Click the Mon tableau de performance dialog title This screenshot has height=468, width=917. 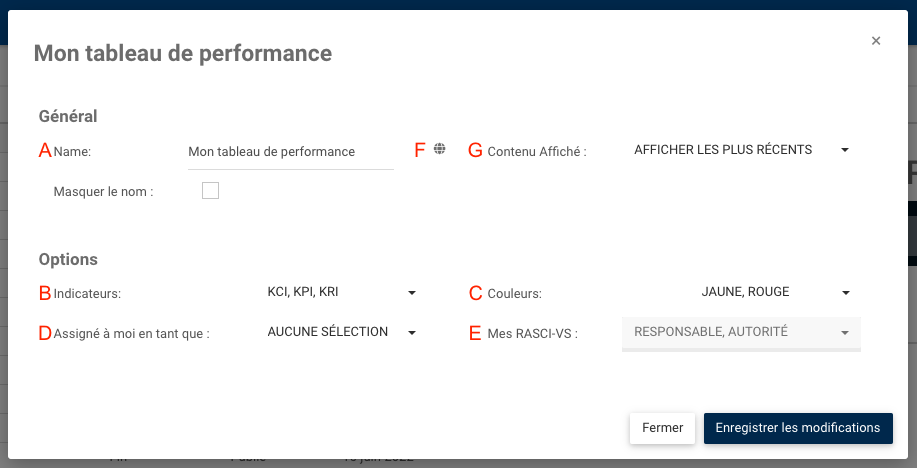(x=183, y=53)
